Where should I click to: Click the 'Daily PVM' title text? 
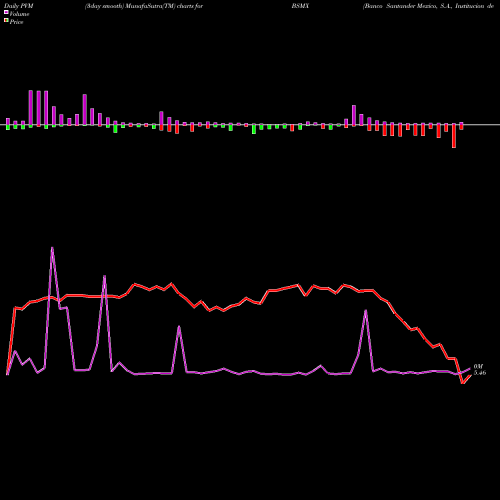19,6
